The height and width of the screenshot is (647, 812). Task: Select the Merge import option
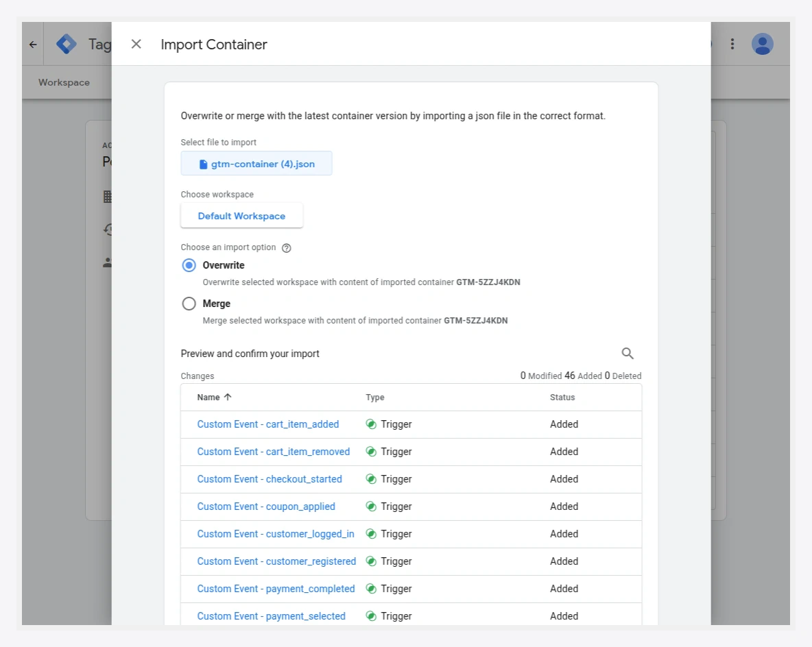[189, 304]
